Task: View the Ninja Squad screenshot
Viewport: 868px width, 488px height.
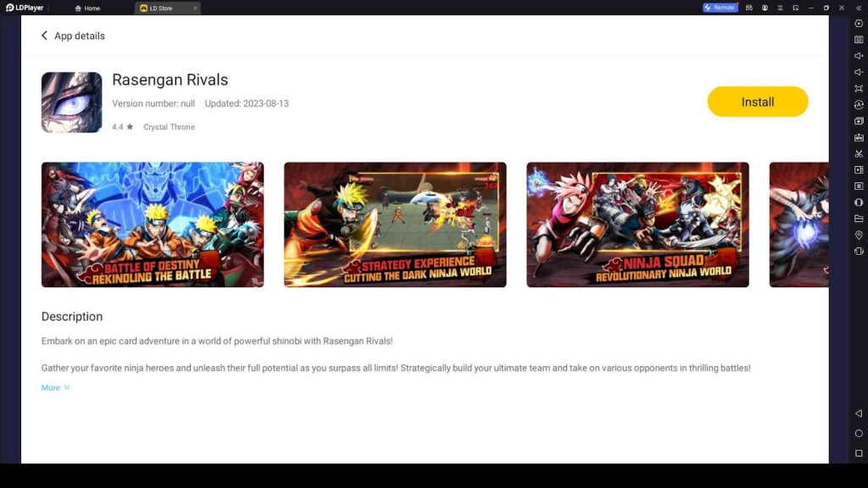Action: point(637,225)
